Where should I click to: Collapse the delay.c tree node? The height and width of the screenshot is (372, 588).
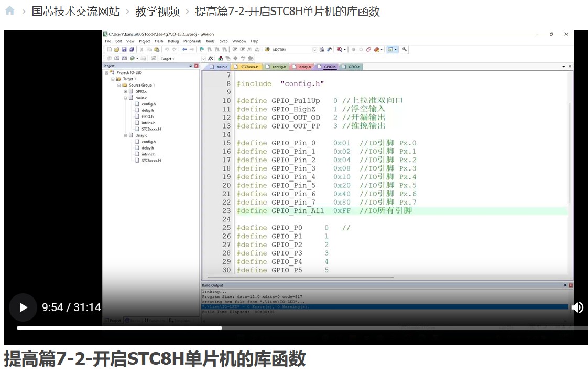pos(125,135)
